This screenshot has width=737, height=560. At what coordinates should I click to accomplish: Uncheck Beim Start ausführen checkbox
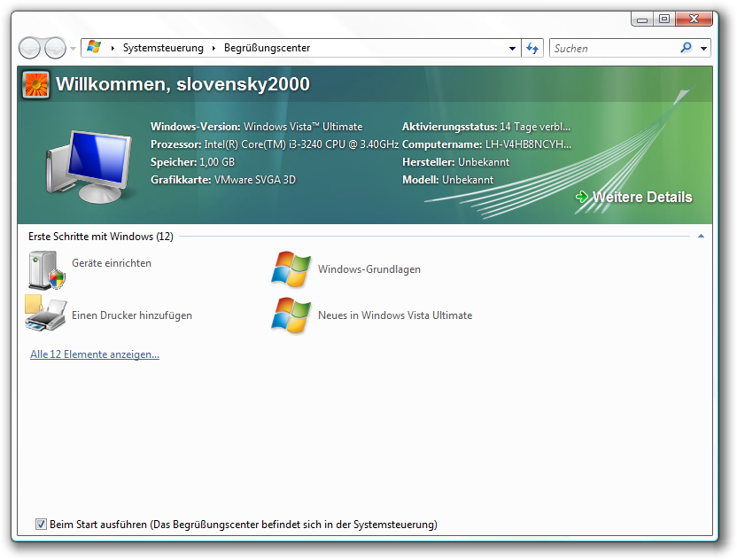click(42, 525)
